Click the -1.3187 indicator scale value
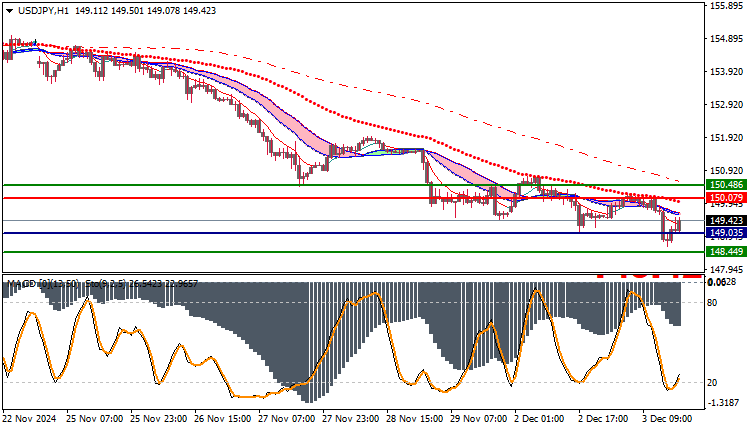 pyautogui.click(x=723, y=403)
